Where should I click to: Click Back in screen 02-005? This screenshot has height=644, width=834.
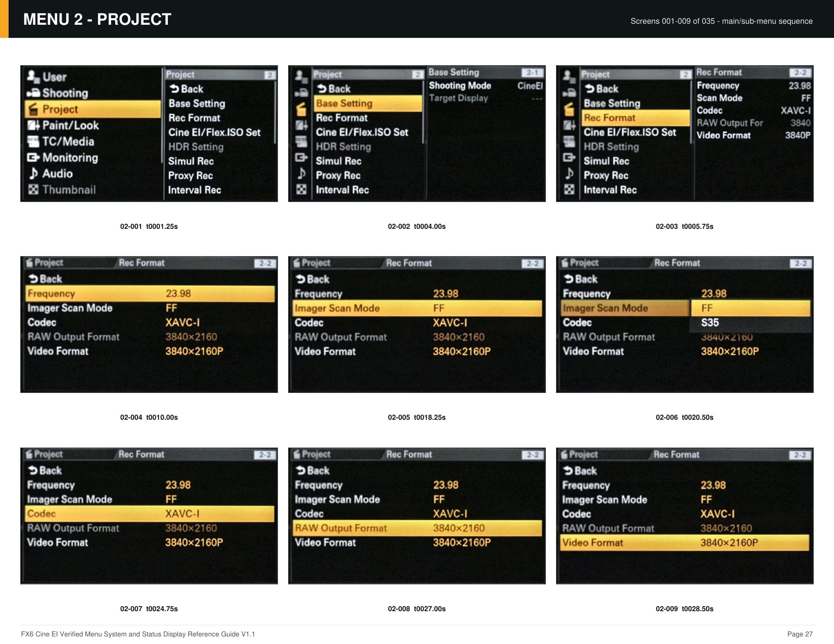pos(312,279)
